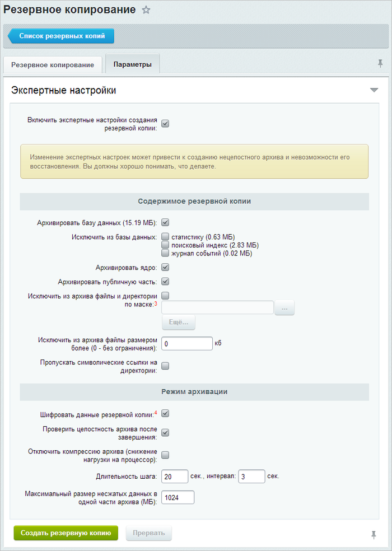Go back to Список резервных копий
The width and height of the screenshot is (392, 551).
pyautogui.click(x=61, y=36)
